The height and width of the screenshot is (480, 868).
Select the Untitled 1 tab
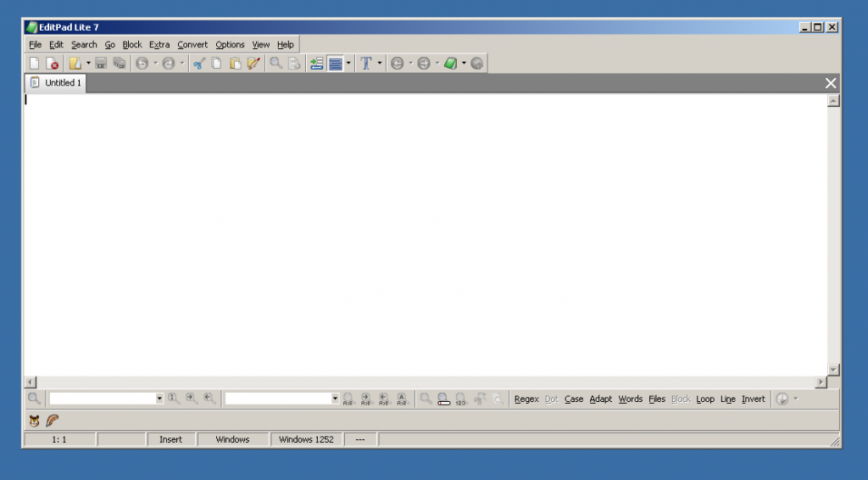(x=56, y=83)
